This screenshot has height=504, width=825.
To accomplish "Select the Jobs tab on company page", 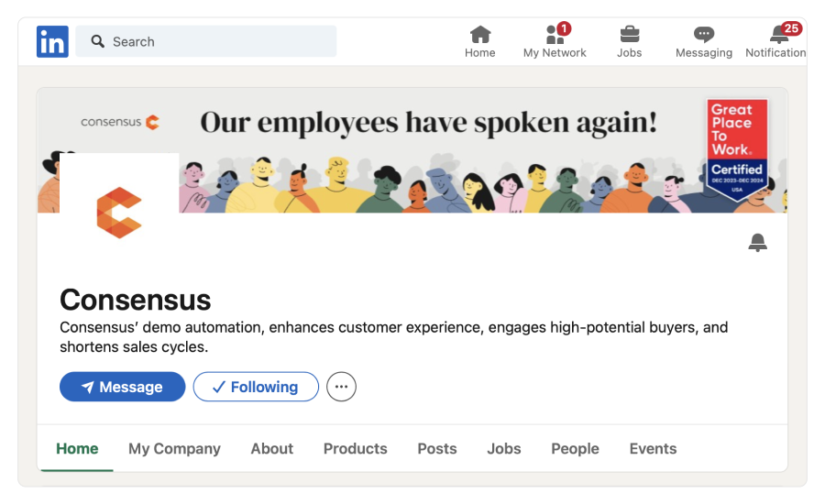I will 503,449.
